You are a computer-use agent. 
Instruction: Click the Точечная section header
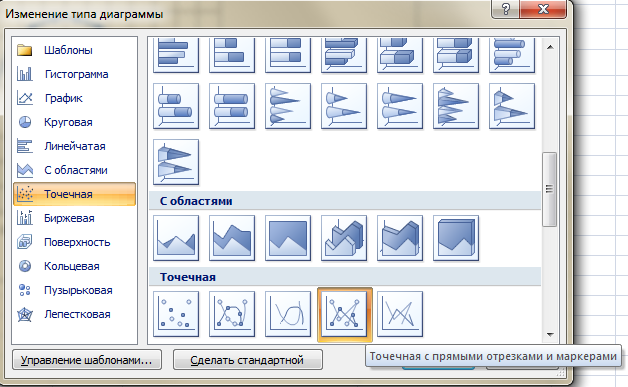[345, 277]
